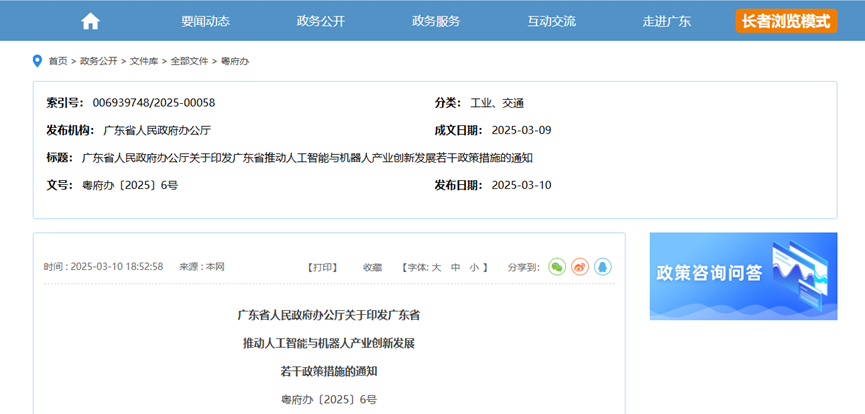Viewport: 865px width, 414px height.
Task: Share article via Weibo icon
Action: pyautogui.click(x=580, y=267)
